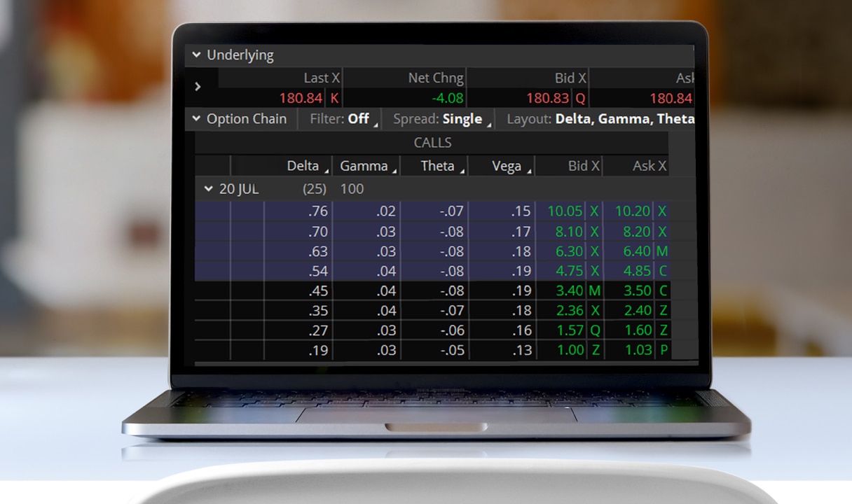Click the Delta column header
This screenshot has width=852, height=504.
tap(303, 166)
